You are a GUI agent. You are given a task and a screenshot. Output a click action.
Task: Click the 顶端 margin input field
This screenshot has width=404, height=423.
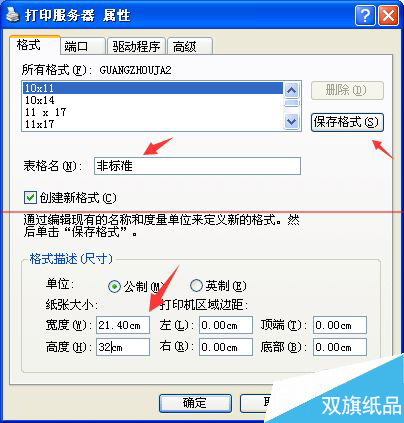pyautogui.click(x=340, y=325)
